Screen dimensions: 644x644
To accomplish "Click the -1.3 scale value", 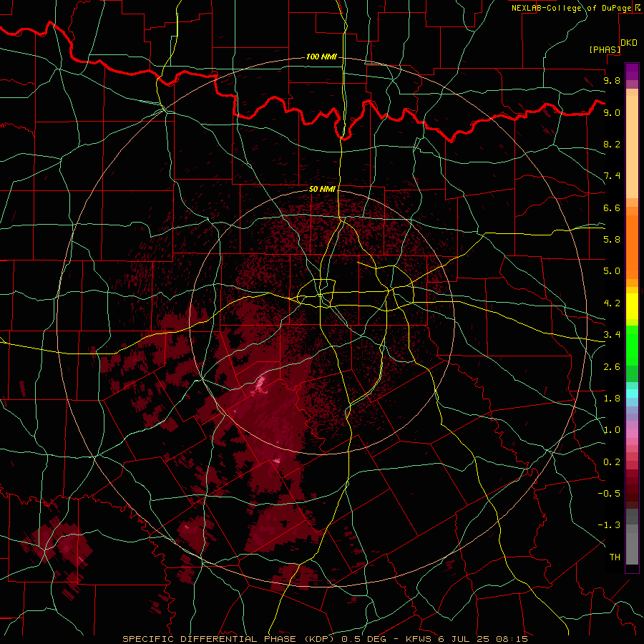I will [609, 525].
